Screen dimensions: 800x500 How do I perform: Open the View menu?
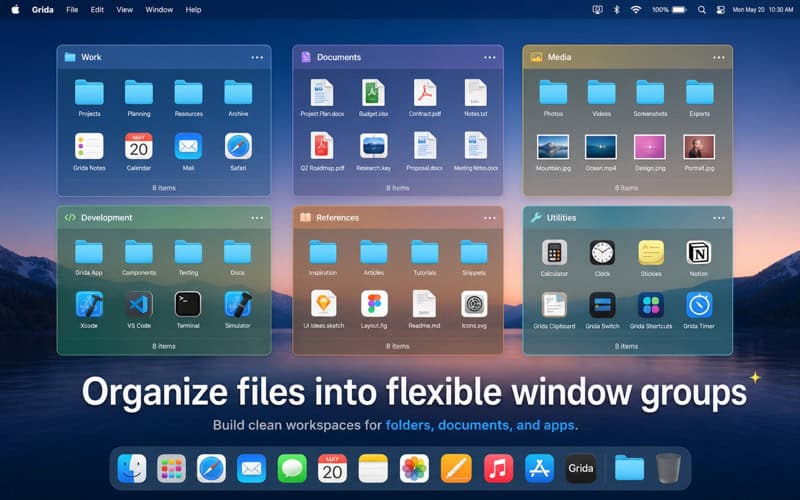124,10
